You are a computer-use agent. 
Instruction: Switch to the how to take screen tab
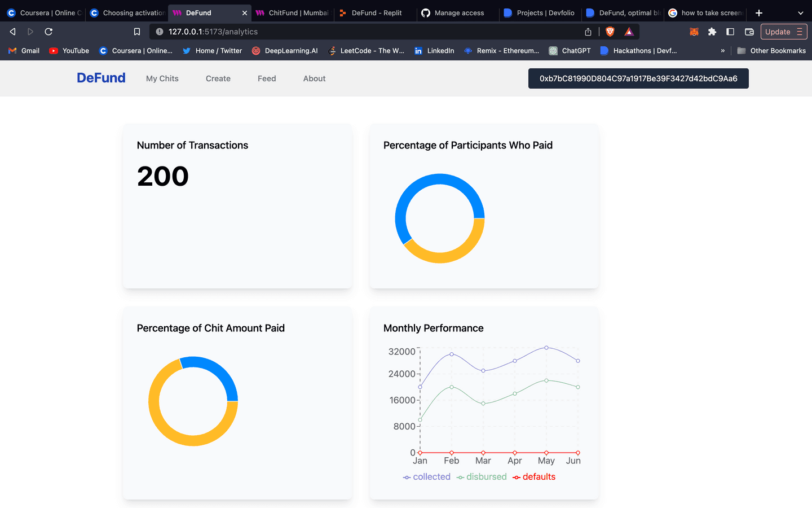point(705,12)
